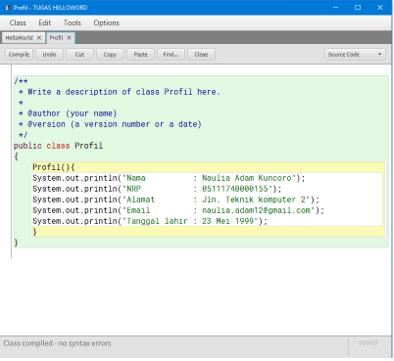Click the println line containing 'Alamat'
This screenshot has height=361, width=394.
point(176,200)
